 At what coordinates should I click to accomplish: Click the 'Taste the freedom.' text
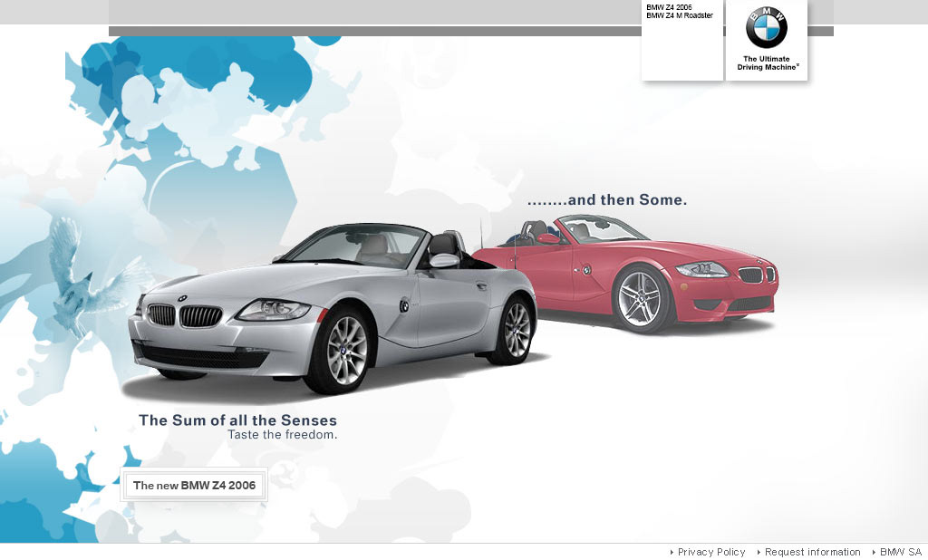(x=283, y=435)
